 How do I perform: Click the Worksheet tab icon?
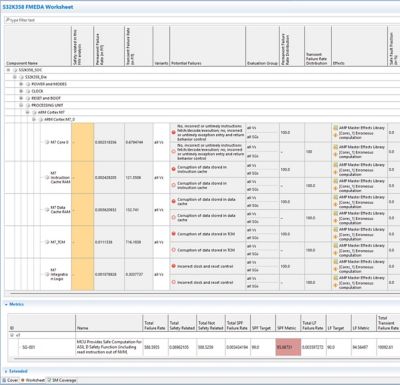[x=23, y=380]
